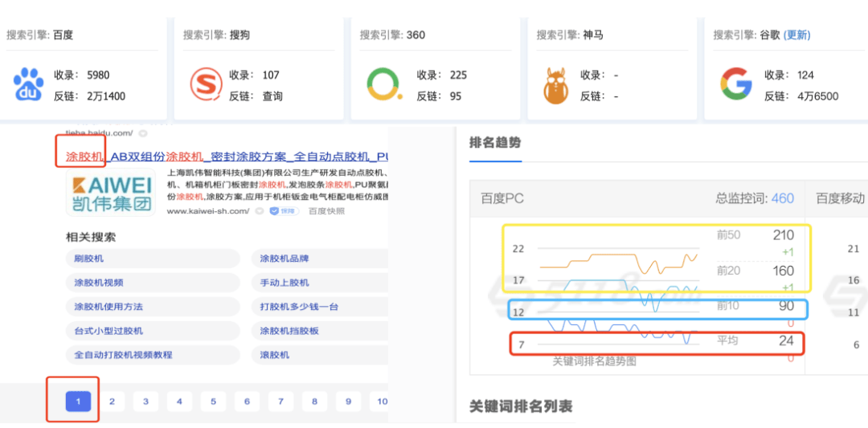The height and width of the screenshot is (428, 868).
Task: Switch to the 排名趋势 tab
Action: (x=495, y=143)
